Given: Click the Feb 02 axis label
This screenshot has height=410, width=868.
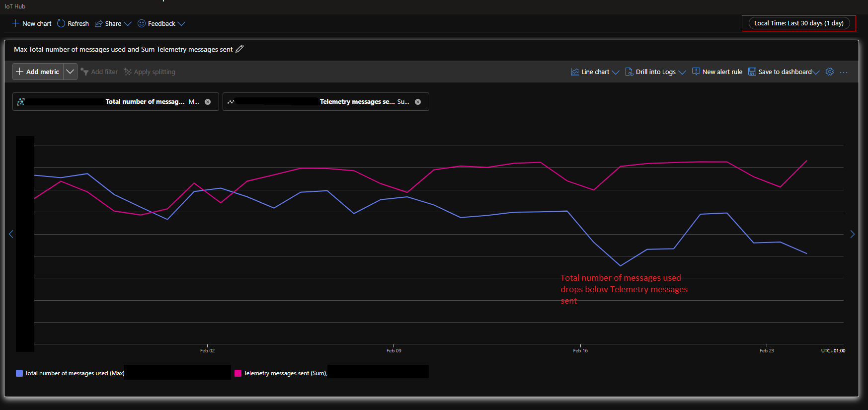Looking at the screenshot, I should (x=207, y=351).
